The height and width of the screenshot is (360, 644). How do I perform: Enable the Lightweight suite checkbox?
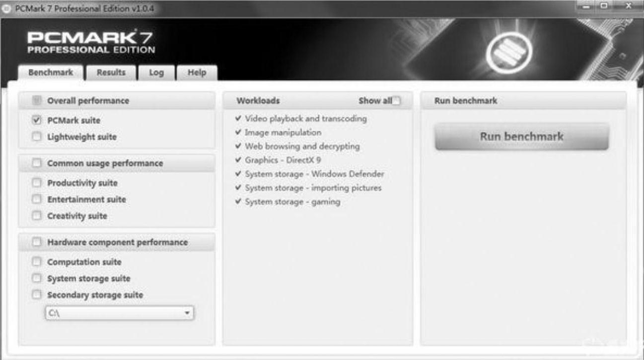(36, 136)
